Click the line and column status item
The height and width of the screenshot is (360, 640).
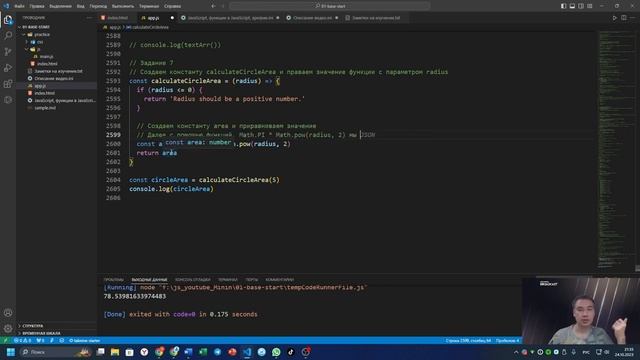tap(468, 340)
